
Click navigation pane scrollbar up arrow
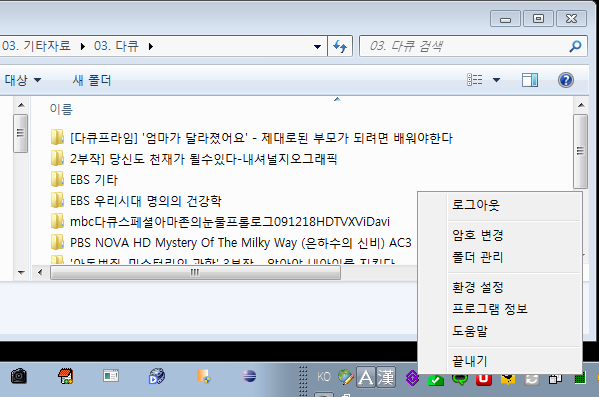[21, 105]
